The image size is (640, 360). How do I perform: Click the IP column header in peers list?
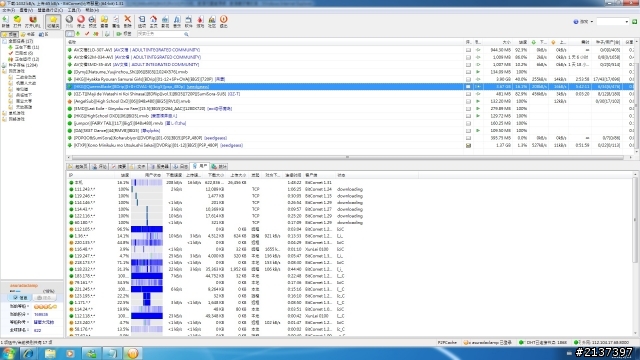point(91,175)
